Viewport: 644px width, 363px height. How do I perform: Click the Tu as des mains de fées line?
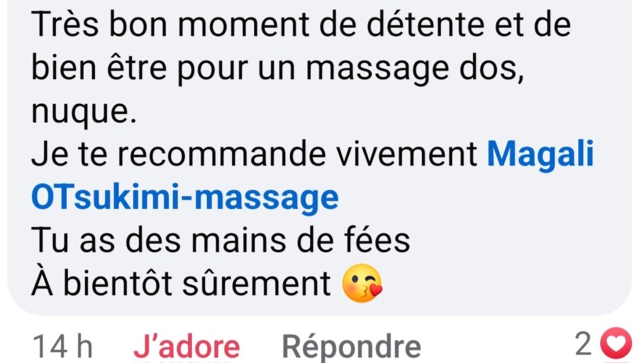coord(221,240)
